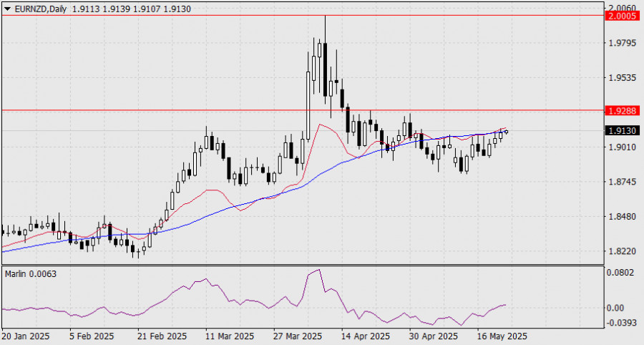The height and width of the screenshot is (345, 644).
Task: Click the 1.8745 price axis value
Action: 623,182
